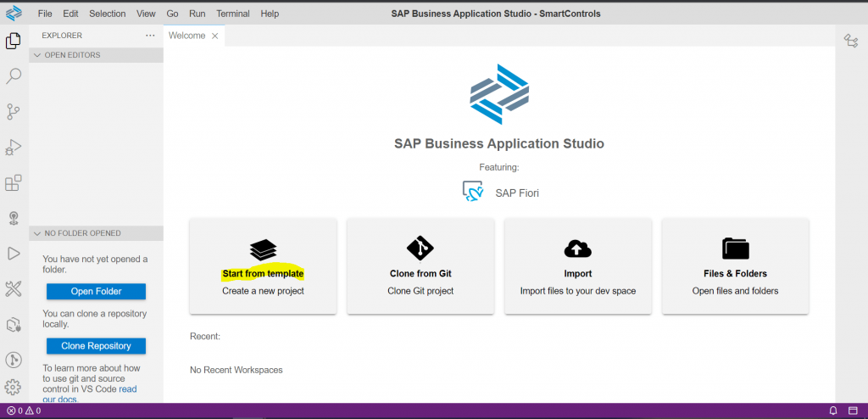Open the Explorer more actions ellipsis

150,36
